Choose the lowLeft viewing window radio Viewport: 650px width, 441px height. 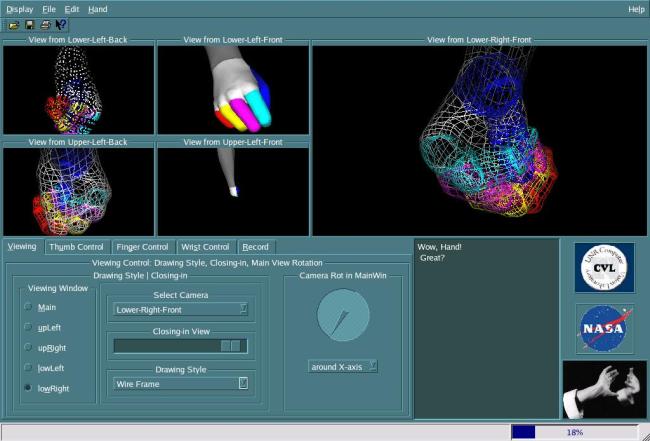(x=27, y=366)
